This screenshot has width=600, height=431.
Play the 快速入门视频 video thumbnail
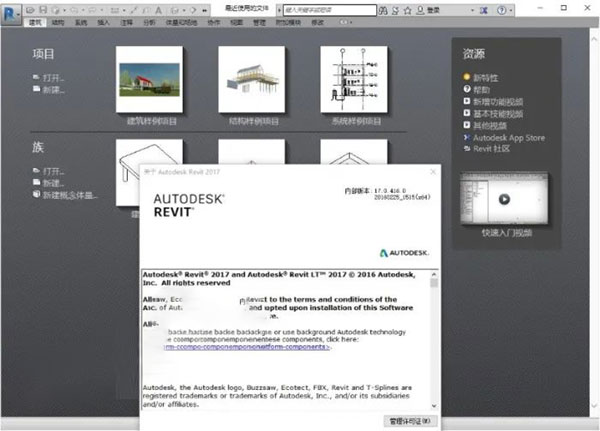pos(504,199)
